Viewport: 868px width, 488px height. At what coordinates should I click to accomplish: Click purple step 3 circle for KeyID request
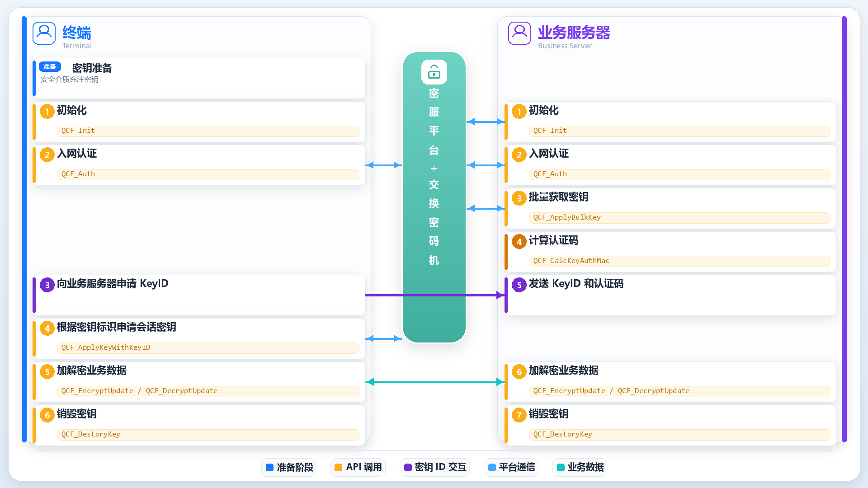tap(47, 285)
